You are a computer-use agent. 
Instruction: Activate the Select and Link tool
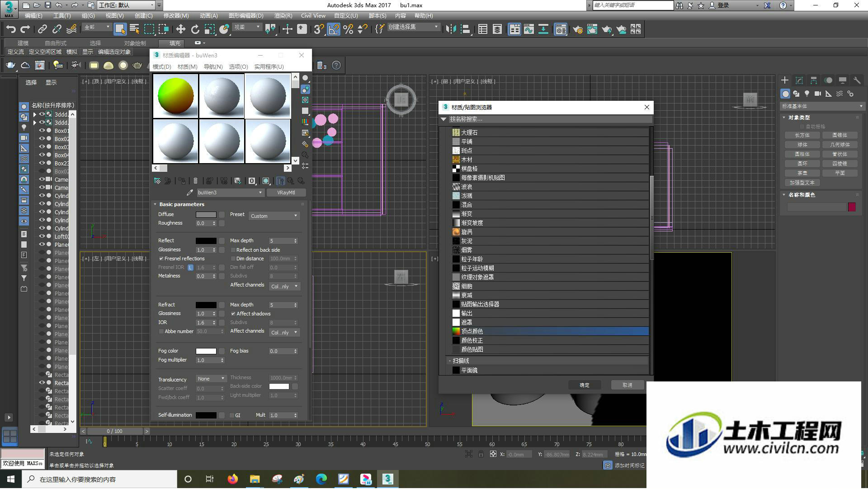click(42, 29)
